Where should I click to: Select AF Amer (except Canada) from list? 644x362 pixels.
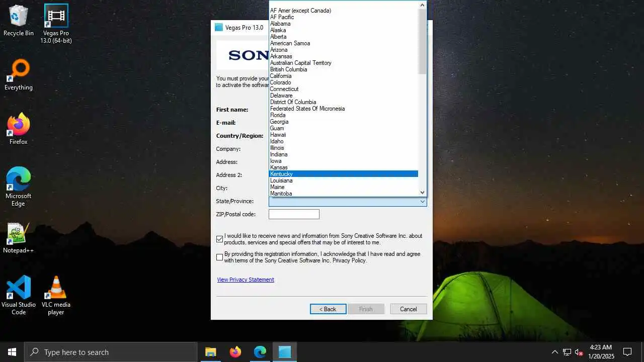coord(344,11)
